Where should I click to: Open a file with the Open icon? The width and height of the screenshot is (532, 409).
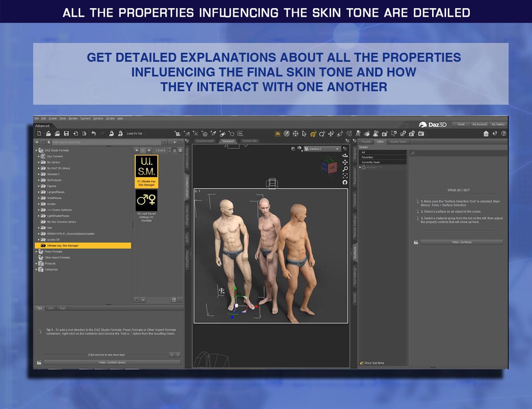click(x=48, y=133)
